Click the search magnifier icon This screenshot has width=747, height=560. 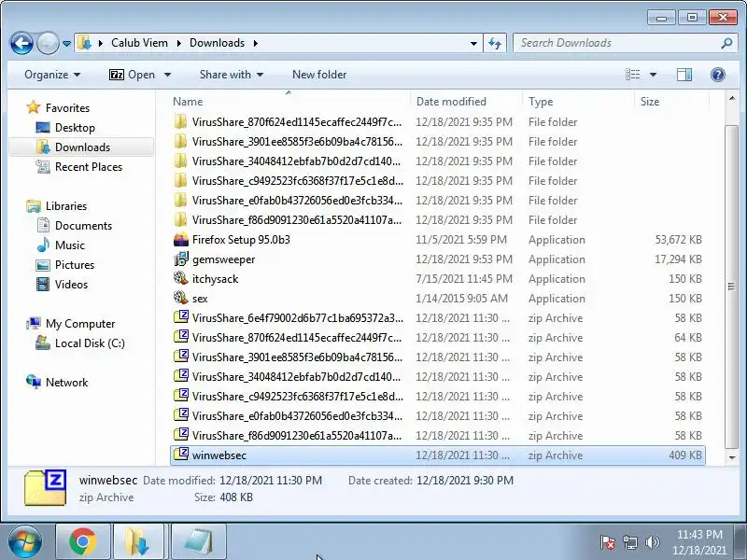point(726,43)
